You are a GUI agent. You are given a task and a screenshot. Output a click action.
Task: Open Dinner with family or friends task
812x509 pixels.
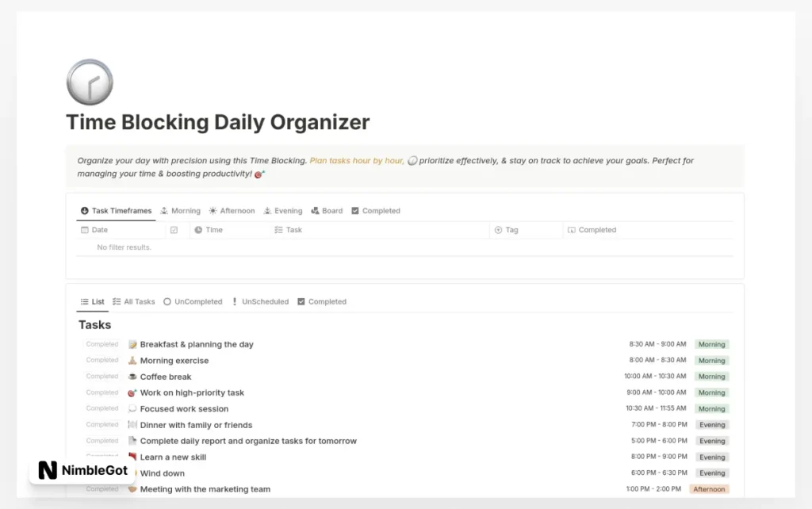tap(197, 425)
